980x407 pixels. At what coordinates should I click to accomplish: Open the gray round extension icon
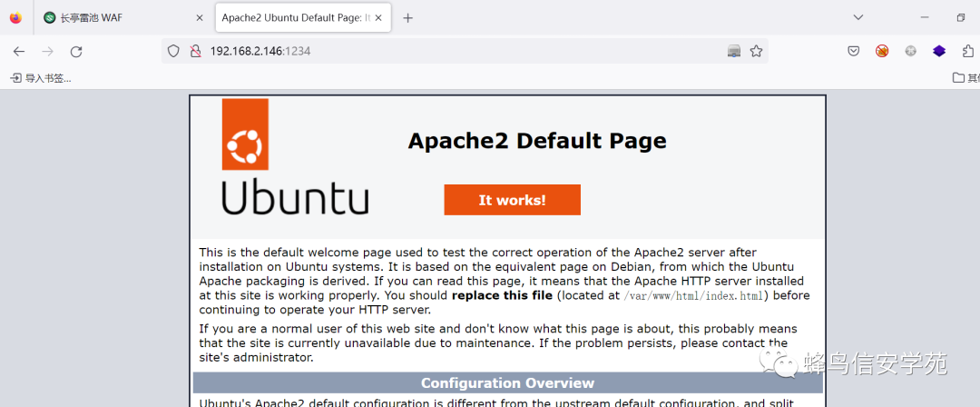911,52
